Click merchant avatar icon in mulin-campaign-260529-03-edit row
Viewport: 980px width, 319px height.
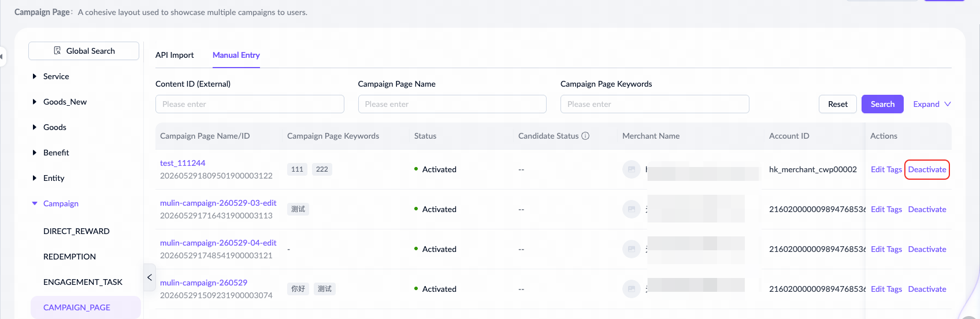[x=632, y=209]
